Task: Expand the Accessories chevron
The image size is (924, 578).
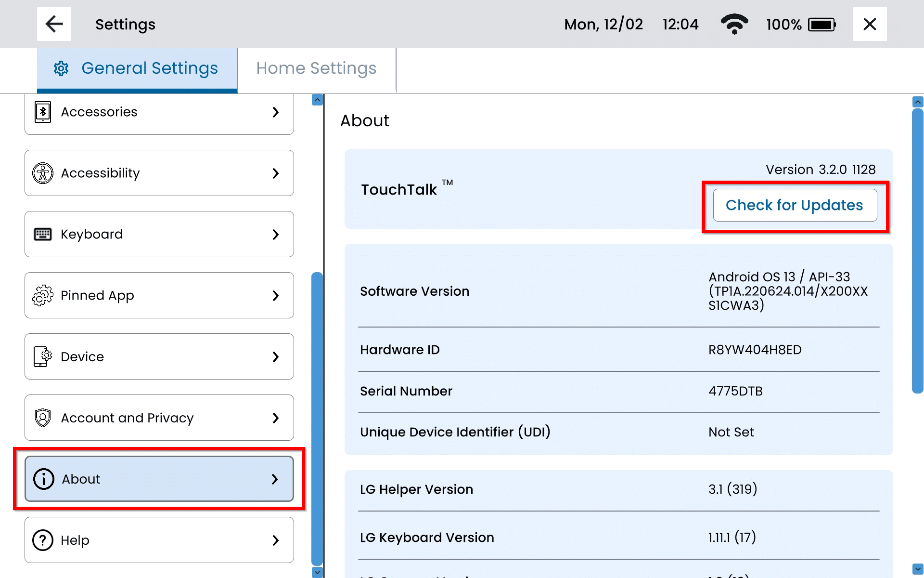Action: coord(275,112)
